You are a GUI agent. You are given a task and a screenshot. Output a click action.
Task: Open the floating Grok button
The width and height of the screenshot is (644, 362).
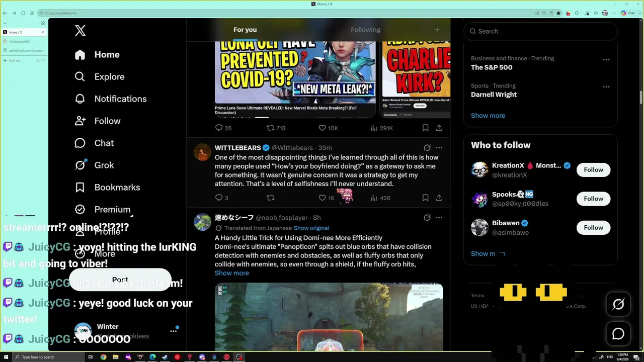coord(618,304)
